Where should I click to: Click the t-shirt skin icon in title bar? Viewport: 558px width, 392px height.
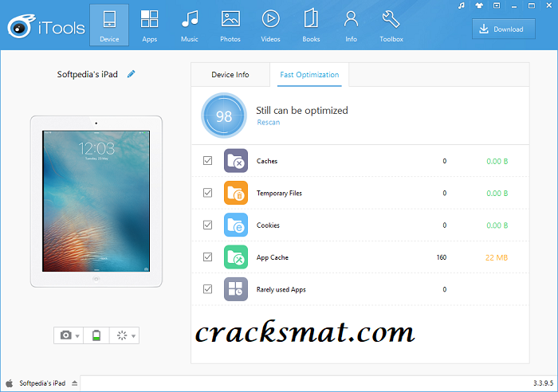click(479, 6)
